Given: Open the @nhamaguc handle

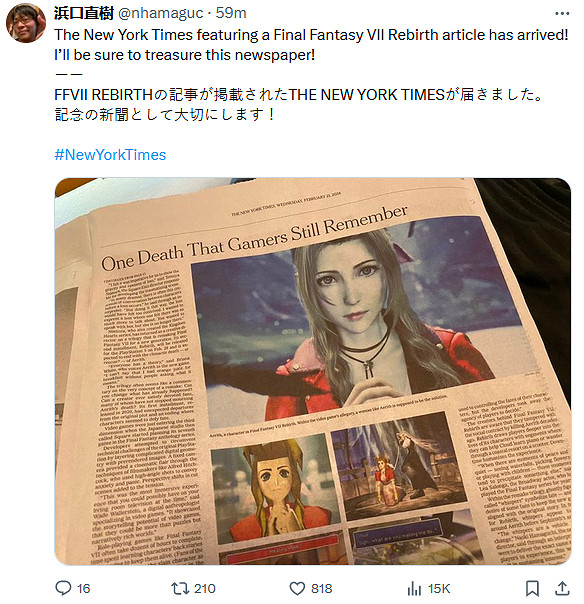Looking at the screenshot, I should [x=160, y=13].
